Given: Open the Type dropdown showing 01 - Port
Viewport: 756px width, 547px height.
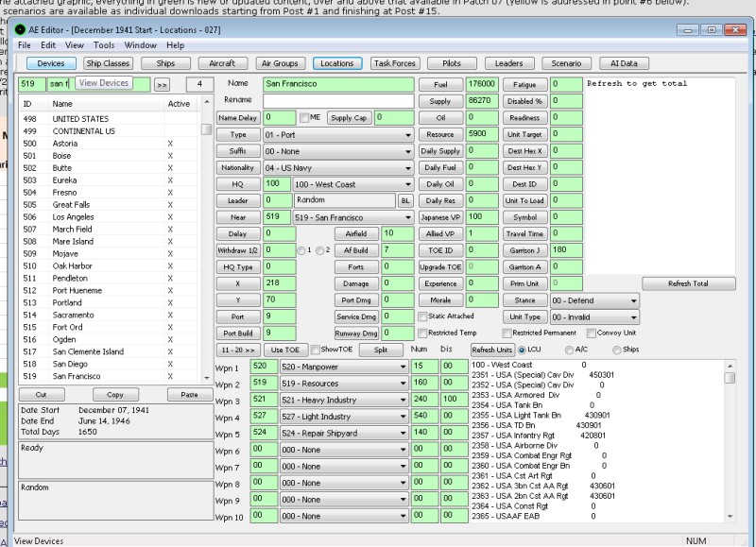Looking at the screenshot, I should [x=338, y=135].
